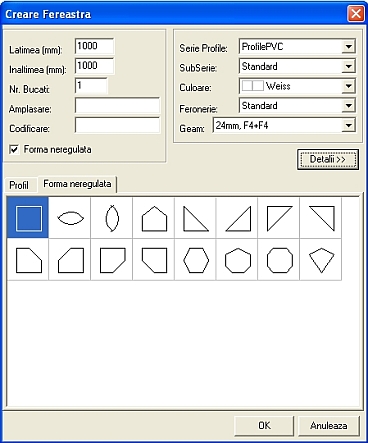Select the kite-shaped window form
The height and width of the screenshot is (443, 368).
tap(321, 260)
